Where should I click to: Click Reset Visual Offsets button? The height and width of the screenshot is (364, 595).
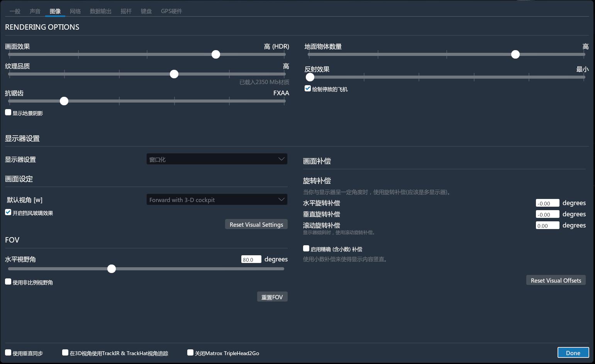pos(556,280)
